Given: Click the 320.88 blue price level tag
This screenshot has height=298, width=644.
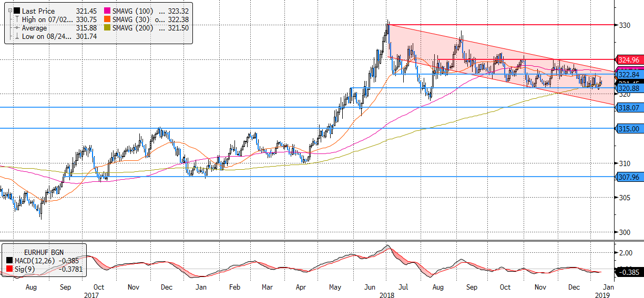Looking at the screenshot, I should 629,89.
